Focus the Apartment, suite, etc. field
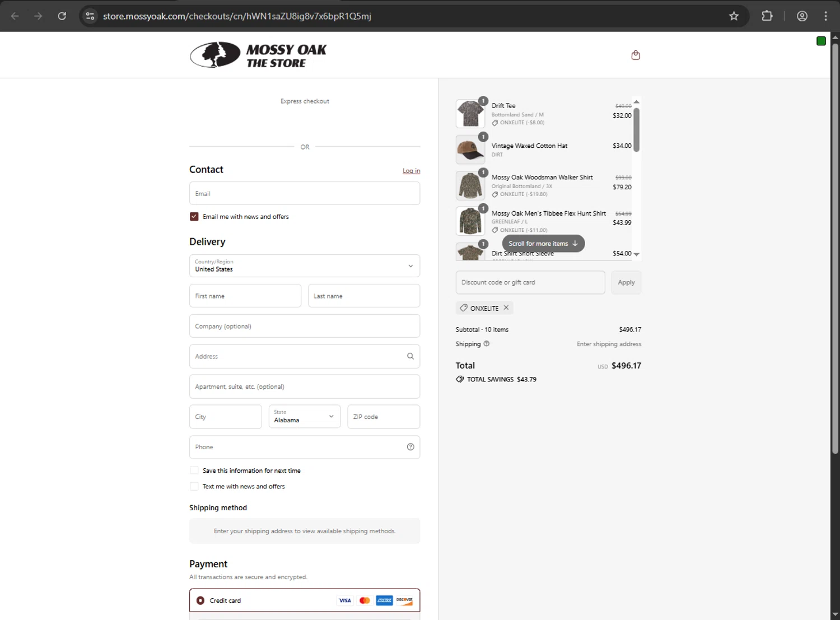This screenshot has width=840, height=620. [305, 386]
